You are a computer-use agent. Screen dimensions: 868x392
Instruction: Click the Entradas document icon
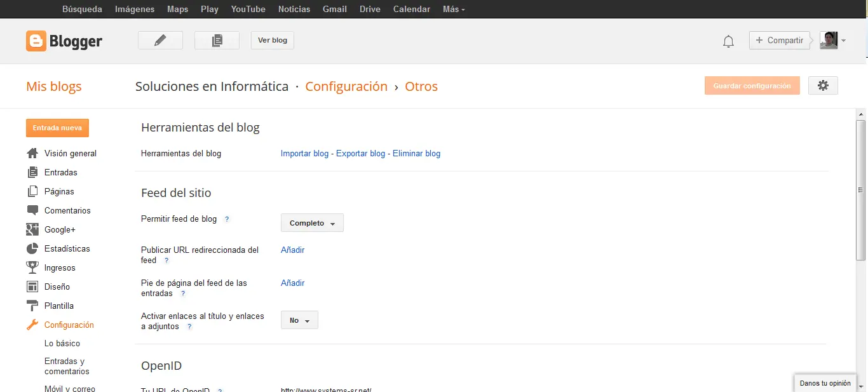32,172
